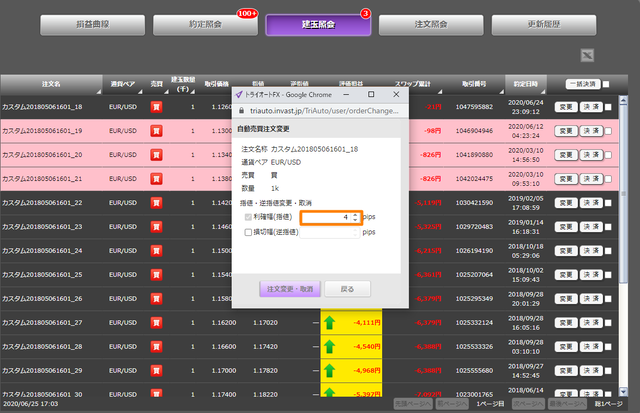Click buy icon in カスタム201805061601_25 row
This screenshot has height=413, width=640.
point(156,275)
